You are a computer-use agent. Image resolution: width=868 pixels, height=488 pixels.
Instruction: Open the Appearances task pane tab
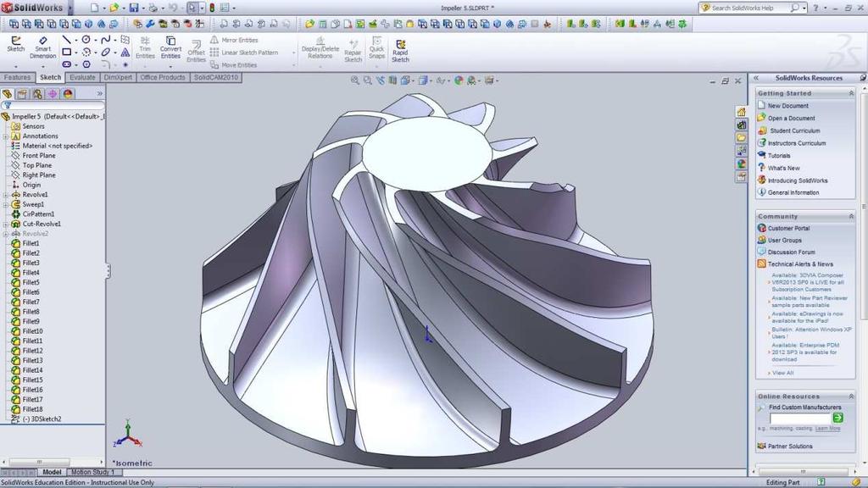click(x=741, y=164)
